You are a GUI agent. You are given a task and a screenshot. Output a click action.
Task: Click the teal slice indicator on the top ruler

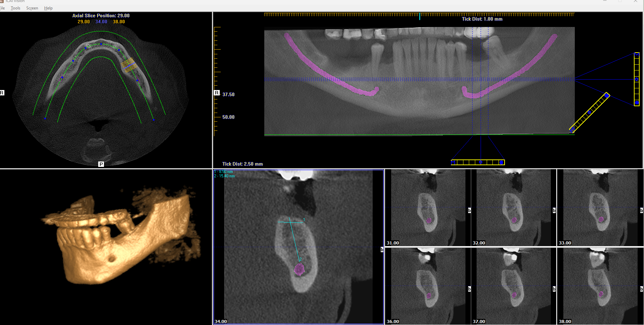point(420,16)
